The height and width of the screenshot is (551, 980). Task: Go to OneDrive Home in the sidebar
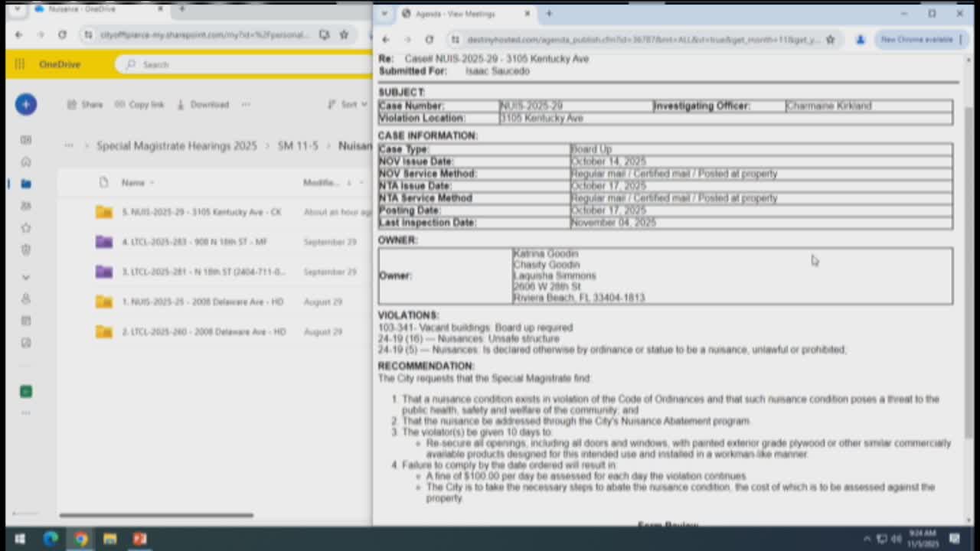pos(26,161)
